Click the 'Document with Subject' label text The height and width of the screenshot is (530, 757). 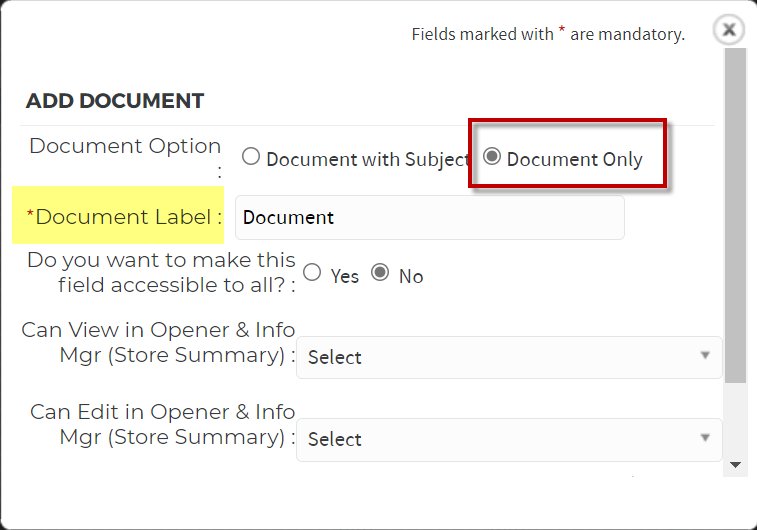coord(368,159)
